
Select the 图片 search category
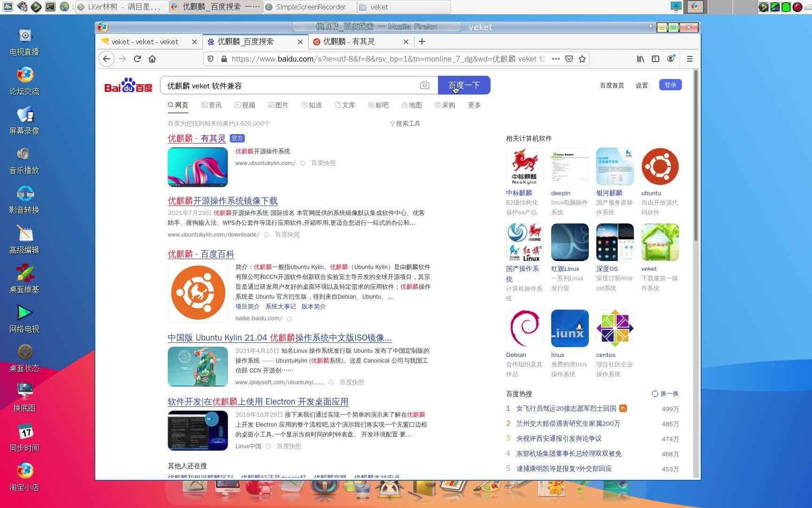click(x=278, y=105)
